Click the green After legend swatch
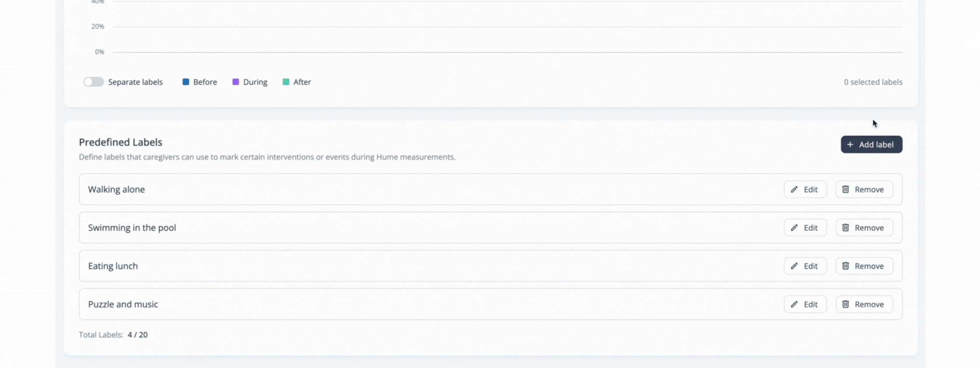The width and height of the screenshot is (980, 368). 286,82
